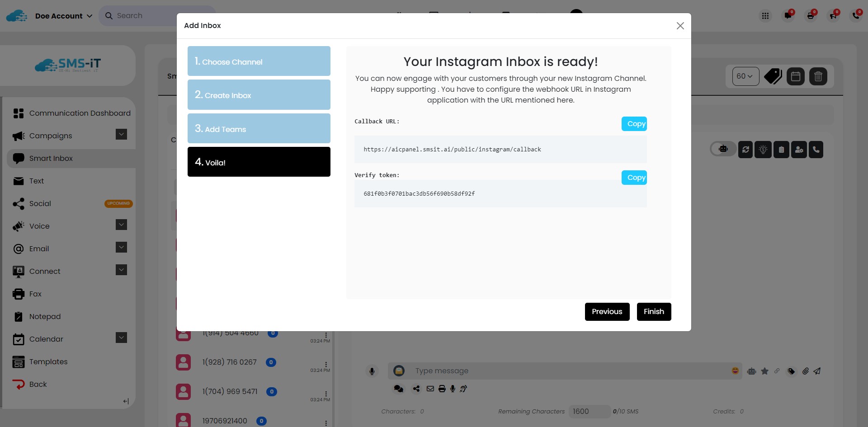Click the microphone icon left of message field
This screenshot has width=868, height=427.
click(x=372, y=371)
